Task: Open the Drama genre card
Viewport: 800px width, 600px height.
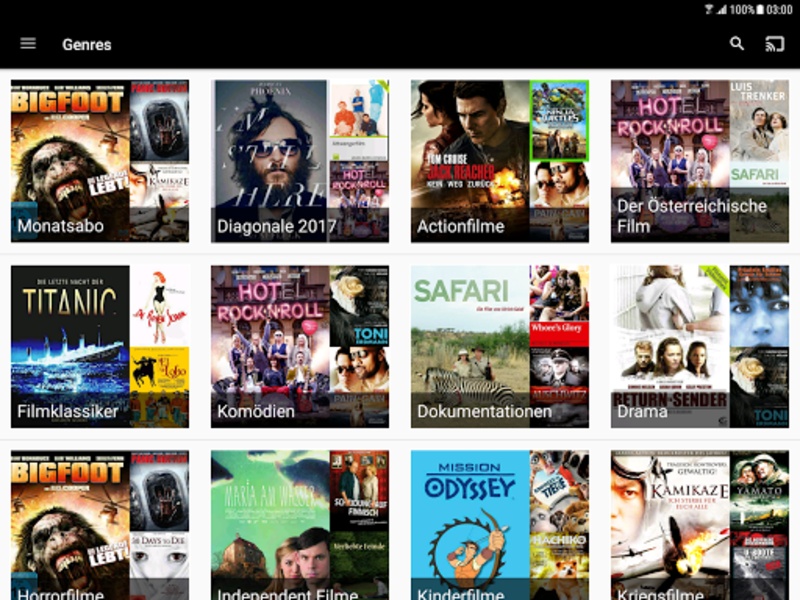Action: tap(700, 346)
